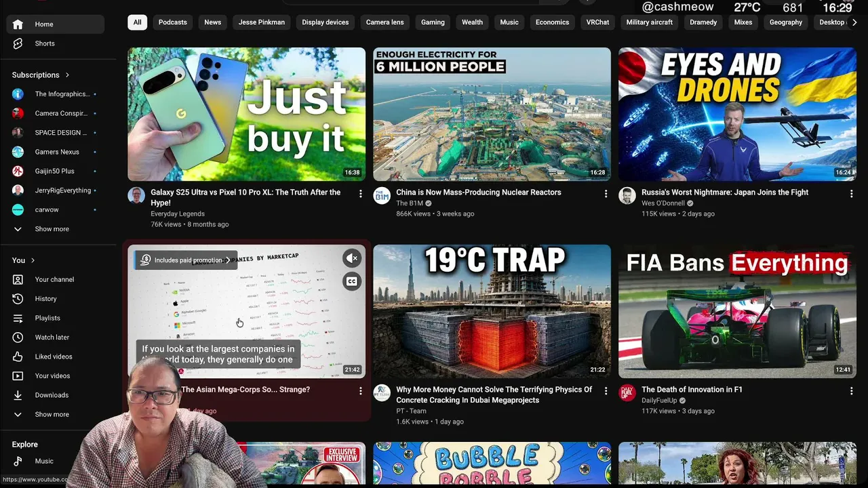Select the Display devices filter chip
868x488 pixels.
(325, 22)
